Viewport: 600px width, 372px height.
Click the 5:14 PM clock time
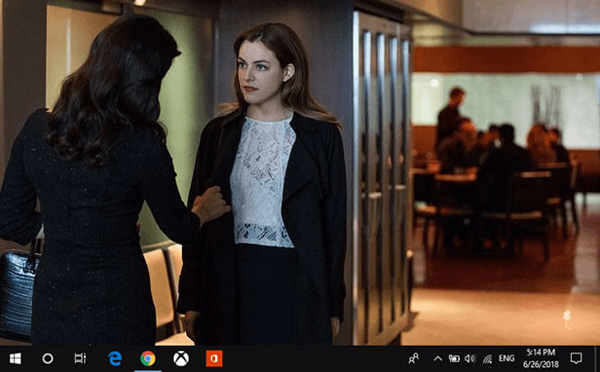click(541, 352)
